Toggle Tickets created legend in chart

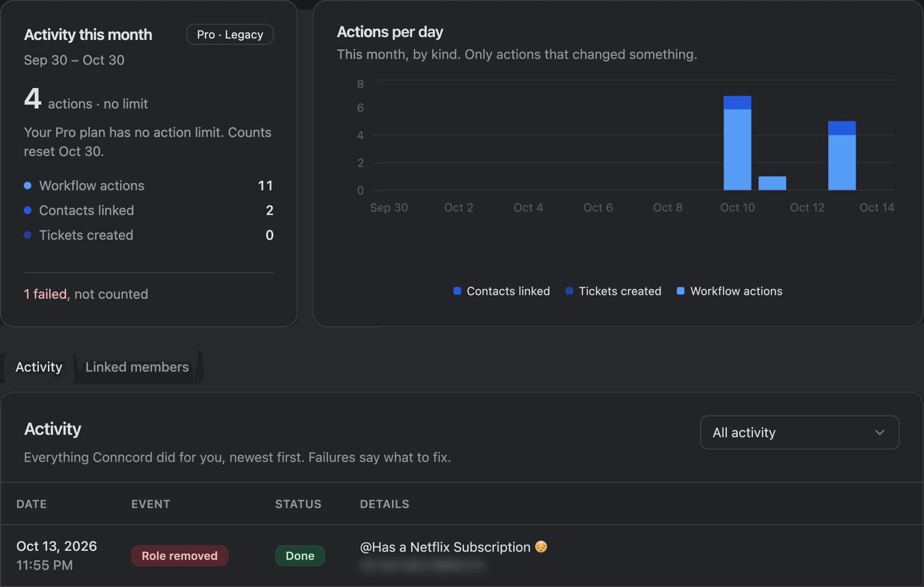(x=613, y=291)
